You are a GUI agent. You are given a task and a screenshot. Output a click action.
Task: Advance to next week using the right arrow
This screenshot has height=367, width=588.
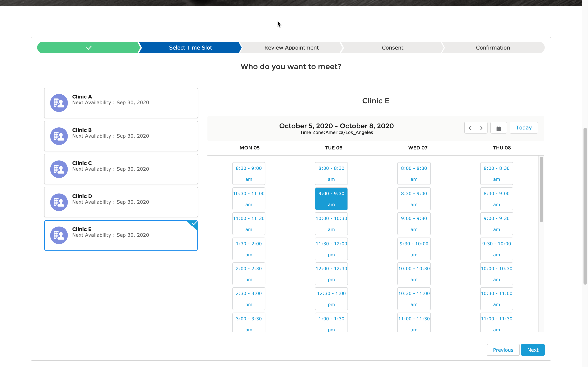(x=481, y=127)
